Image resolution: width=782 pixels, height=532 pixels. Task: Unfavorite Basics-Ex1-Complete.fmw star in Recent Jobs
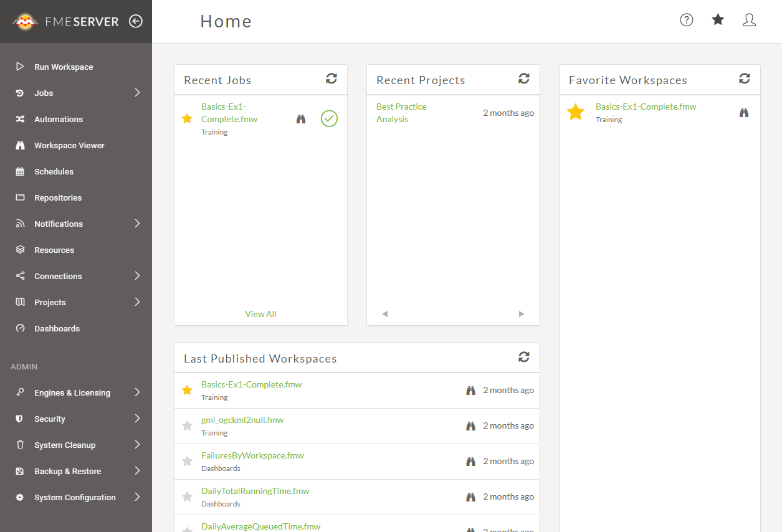(x=187, y=118)
